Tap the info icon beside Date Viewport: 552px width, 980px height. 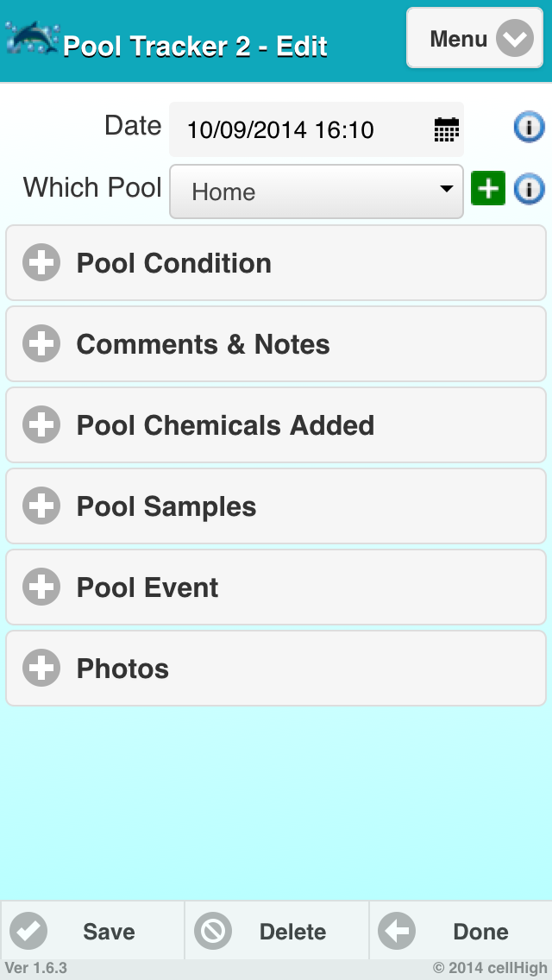[x=529, y=128]
